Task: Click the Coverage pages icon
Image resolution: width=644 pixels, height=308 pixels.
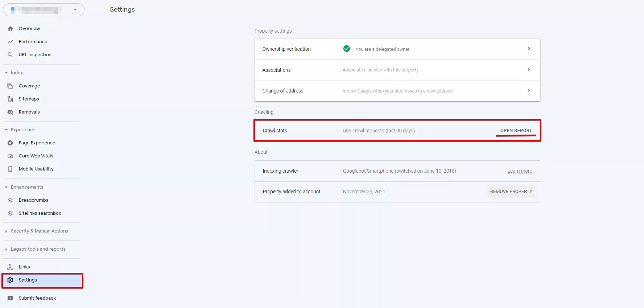Action: 10,86
